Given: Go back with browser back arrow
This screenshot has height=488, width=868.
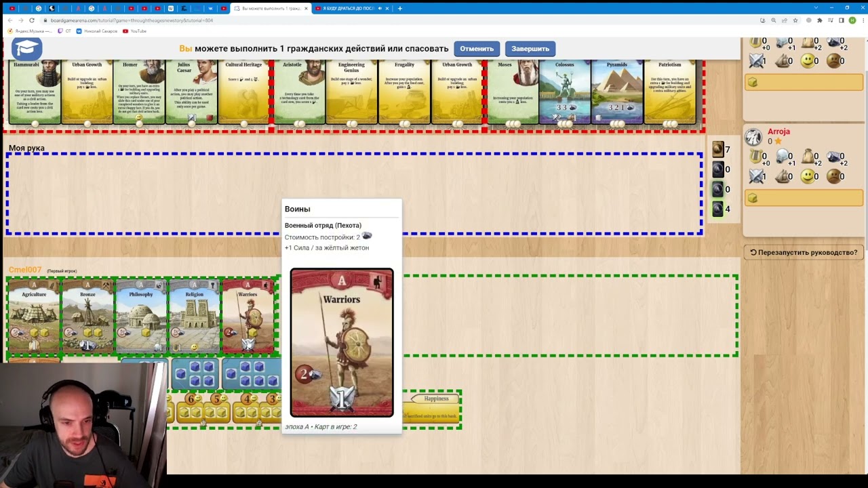Looking at the screenshot, I should click(x=9, y=20).
